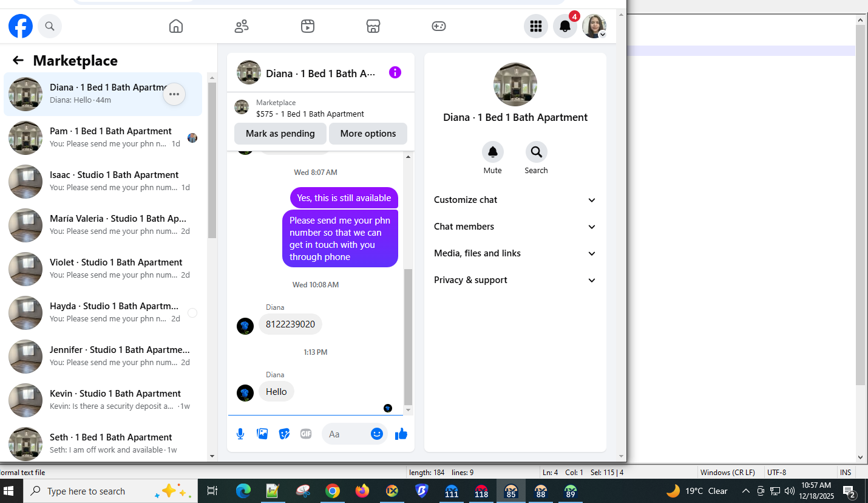868x503 pixels.
Task: Mark listing as pending
Action: pos(280,134)
